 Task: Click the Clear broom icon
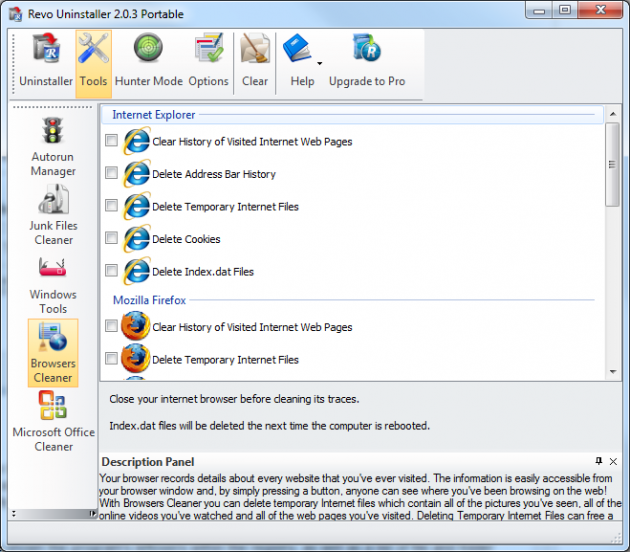[x=255, y=48]
